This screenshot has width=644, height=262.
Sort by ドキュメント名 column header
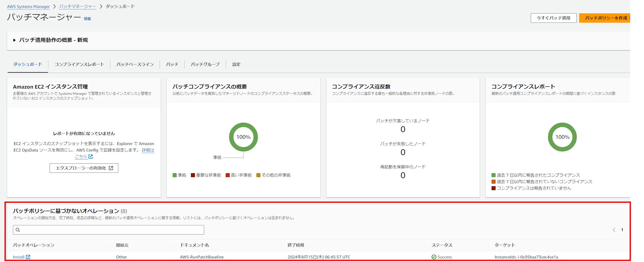[194, 245]
